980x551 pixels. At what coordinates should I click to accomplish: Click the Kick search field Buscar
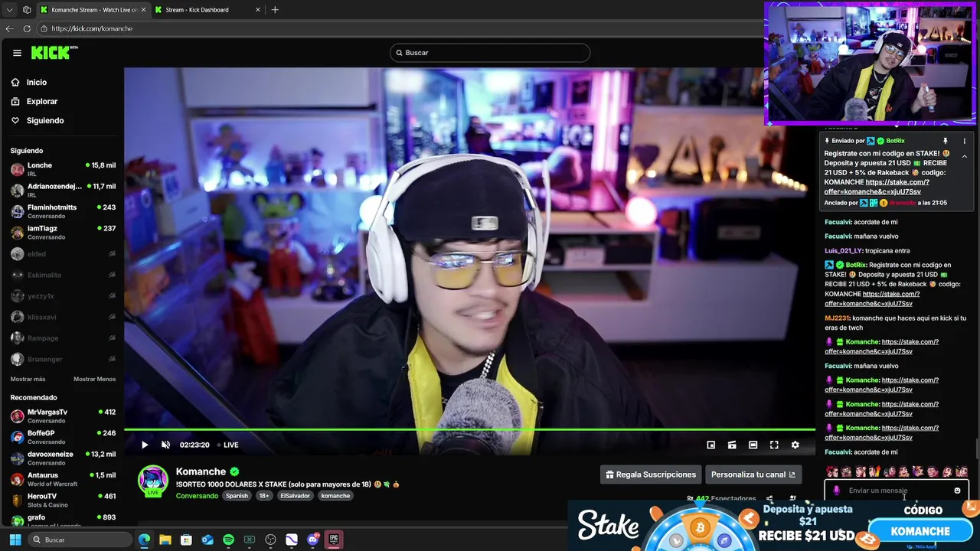pos(490,53)
